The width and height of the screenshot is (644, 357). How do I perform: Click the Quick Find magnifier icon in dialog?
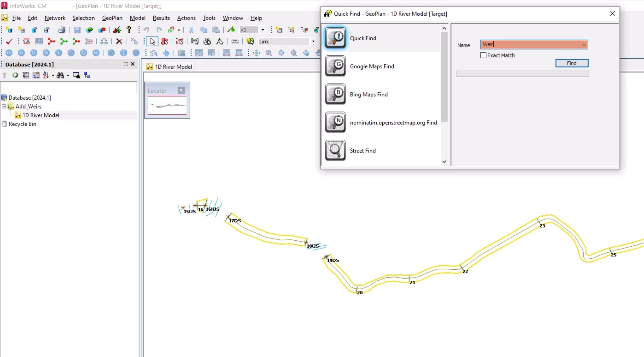335,38
